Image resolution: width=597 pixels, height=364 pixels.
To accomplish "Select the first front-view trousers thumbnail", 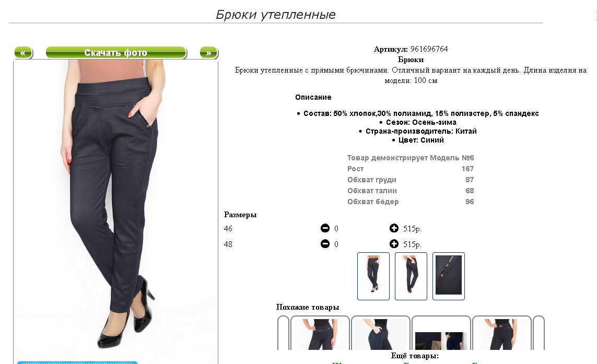I will tap(373, 276).
